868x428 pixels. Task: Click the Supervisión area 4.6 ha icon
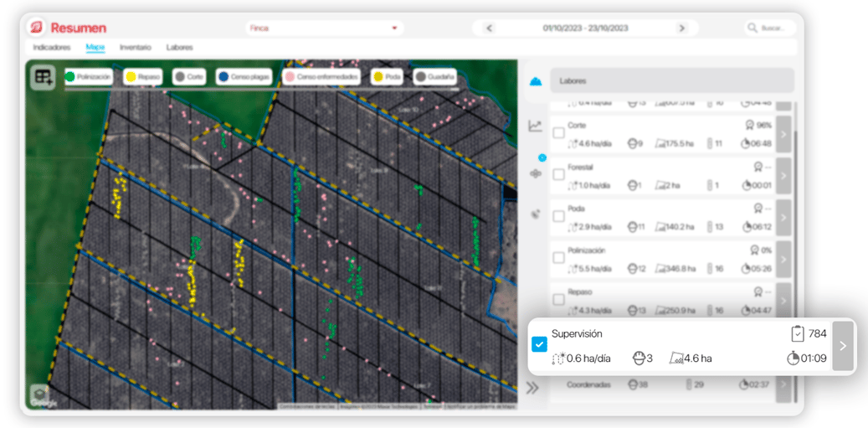[x=676, y=358]
